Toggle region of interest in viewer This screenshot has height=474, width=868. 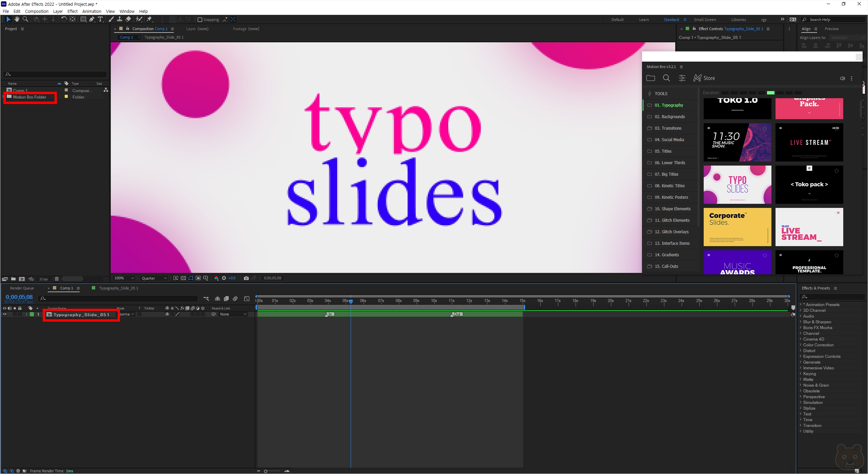coord(198,278)
